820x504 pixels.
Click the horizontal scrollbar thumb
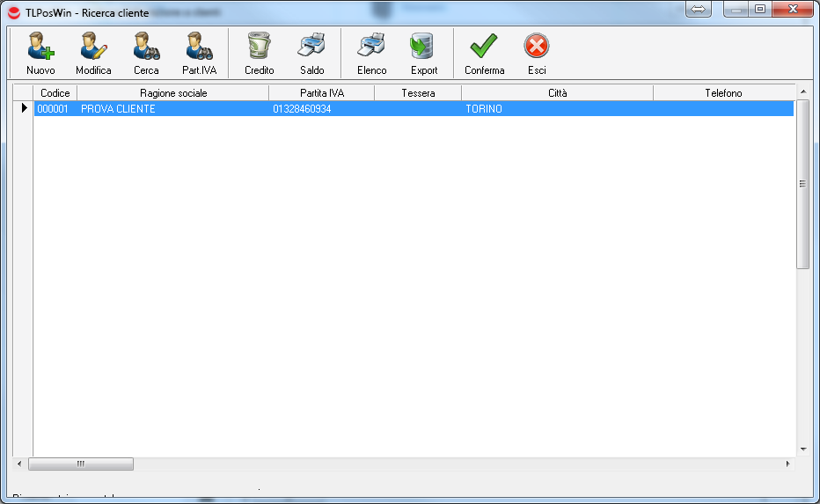pyautogui.click(x=80, y=464)
